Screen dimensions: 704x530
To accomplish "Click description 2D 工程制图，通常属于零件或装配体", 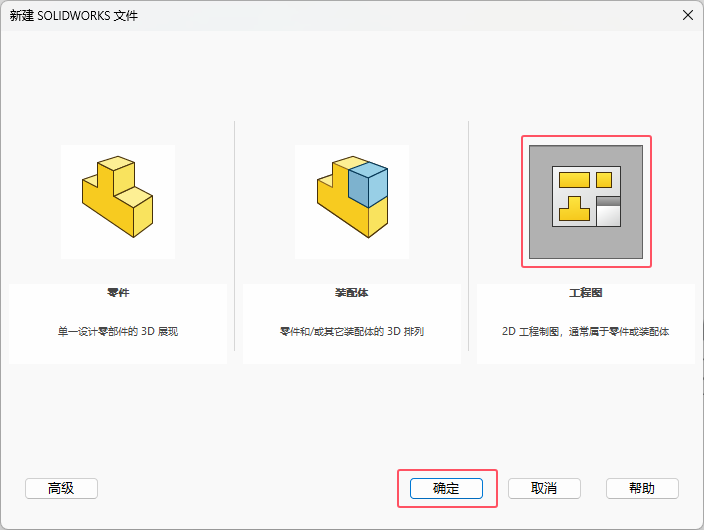I will (x=586, y=331).
